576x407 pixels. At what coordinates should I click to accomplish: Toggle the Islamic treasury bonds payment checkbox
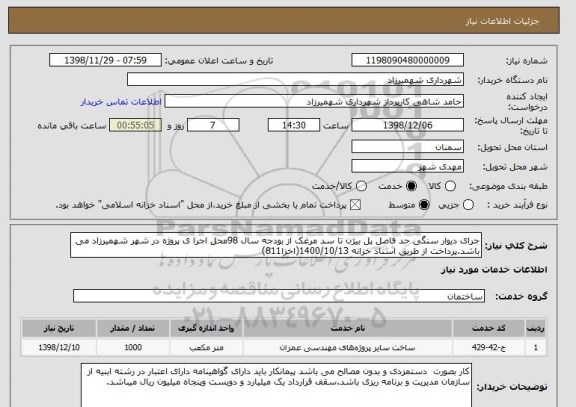355,205
